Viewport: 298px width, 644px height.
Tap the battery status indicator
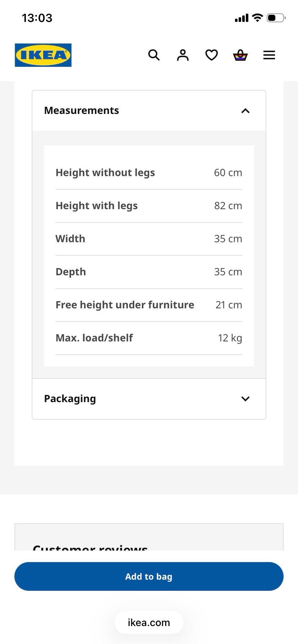pyautogui.click(x=276, y=18)
